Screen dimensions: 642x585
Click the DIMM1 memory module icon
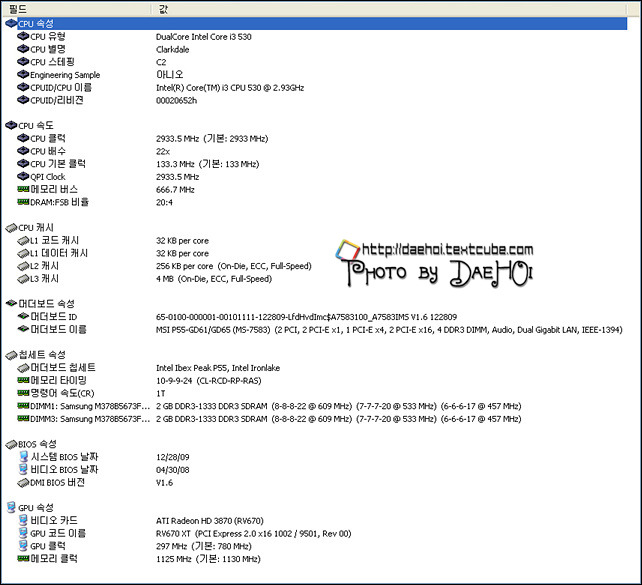click(23, 406)
